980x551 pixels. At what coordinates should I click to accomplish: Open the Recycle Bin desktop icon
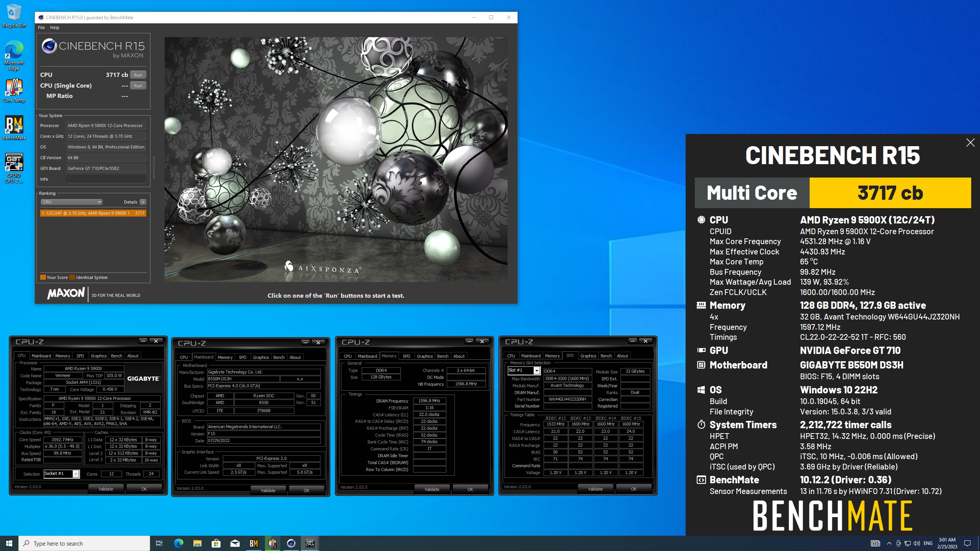[x=14, y=16]
